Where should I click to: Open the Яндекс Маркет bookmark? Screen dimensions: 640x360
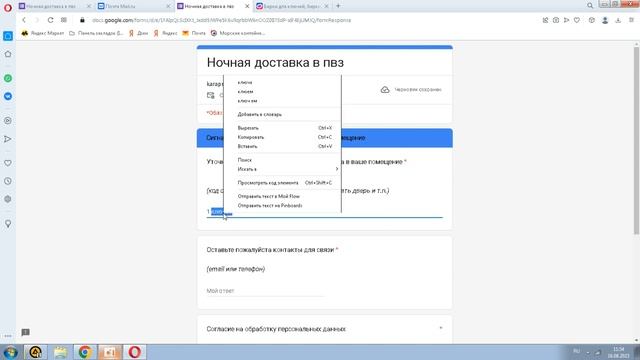43,33
